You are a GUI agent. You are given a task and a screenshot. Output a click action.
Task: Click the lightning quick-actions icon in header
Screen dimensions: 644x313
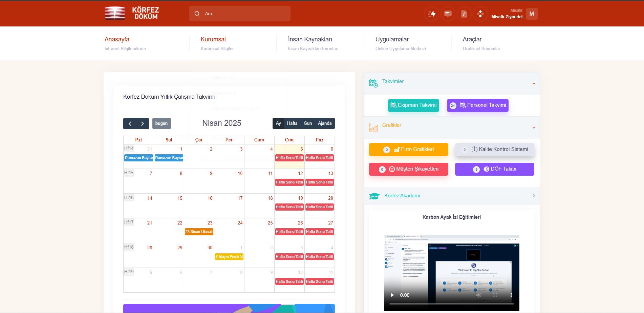point(432,14)
